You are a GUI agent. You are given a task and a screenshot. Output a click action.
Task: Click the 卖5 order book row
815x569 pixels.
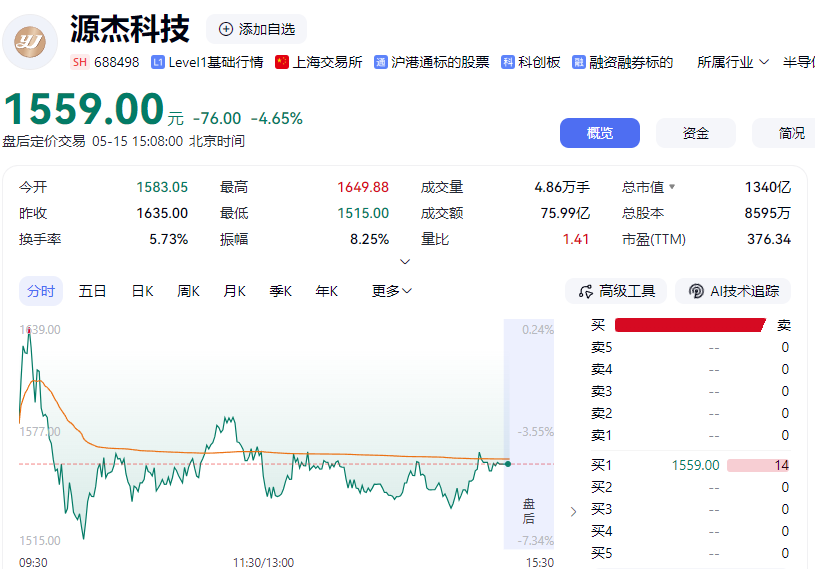[x=690, y=347]
